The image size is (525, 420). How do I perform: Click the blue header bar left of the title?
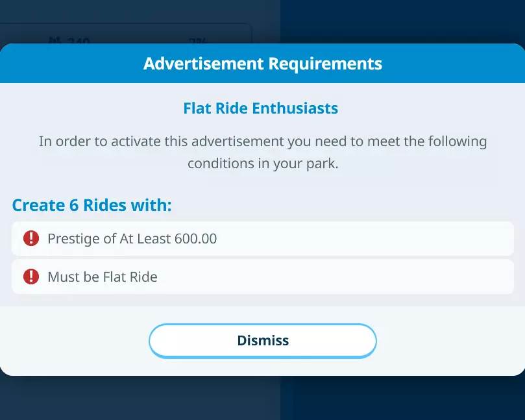tap(71, 64)
